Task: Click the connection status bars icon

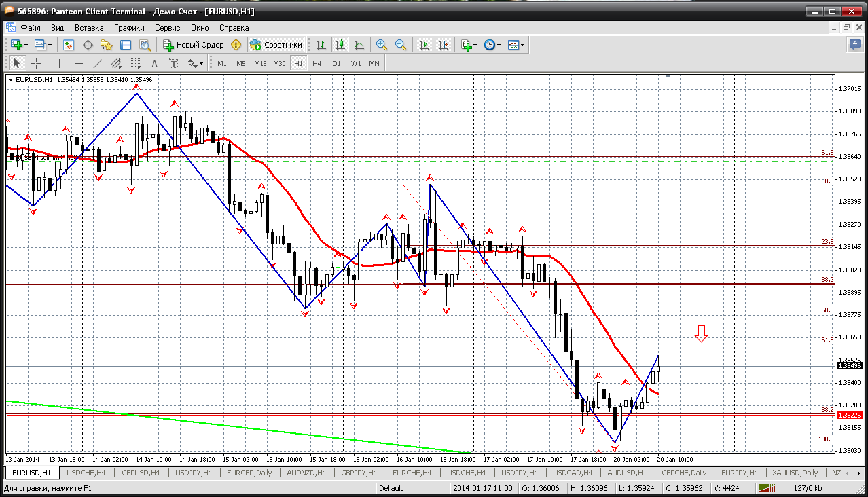Action: (767, 489)
